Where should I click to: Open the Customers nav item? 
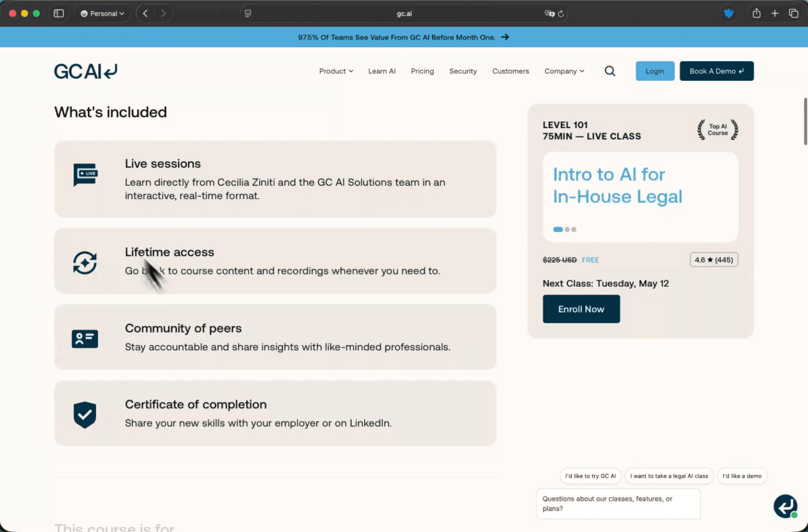511,71
